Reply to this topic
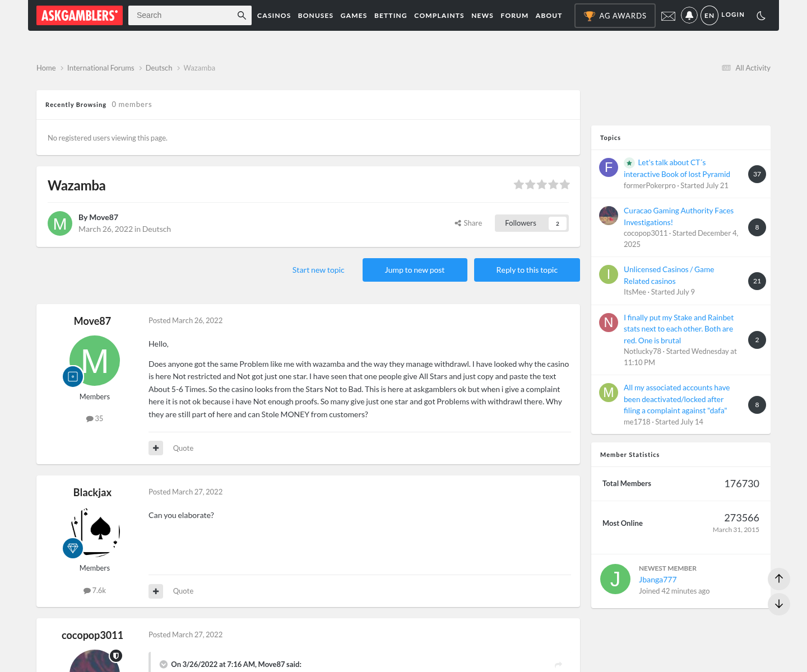 point(527,270)
